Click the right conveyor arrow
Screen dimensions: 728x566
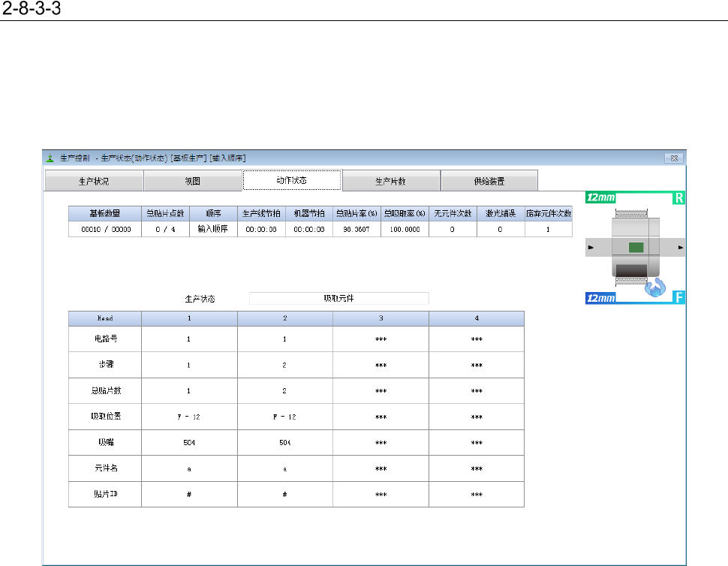click(681, 248)
